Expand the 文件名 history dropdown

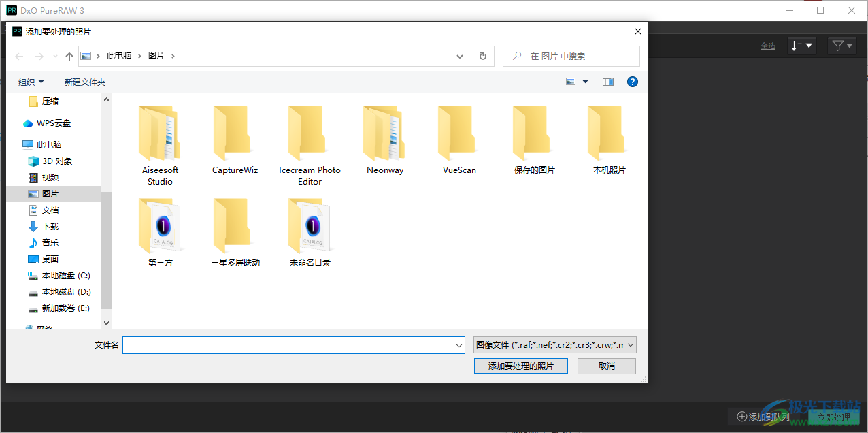pos(459,345)
